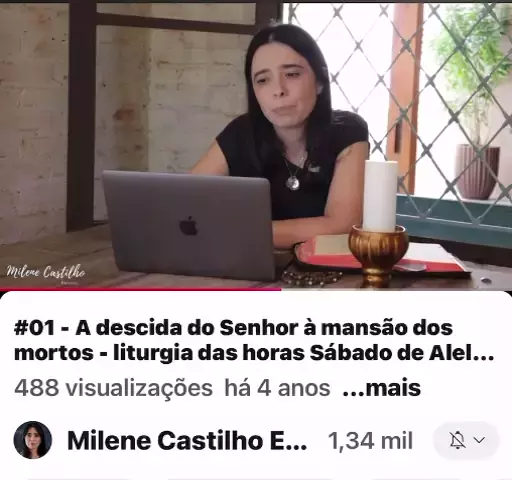512x480 pixels.
Task: Click the notification pill button background
Action: pyautogui.click(x=466, y=440)
